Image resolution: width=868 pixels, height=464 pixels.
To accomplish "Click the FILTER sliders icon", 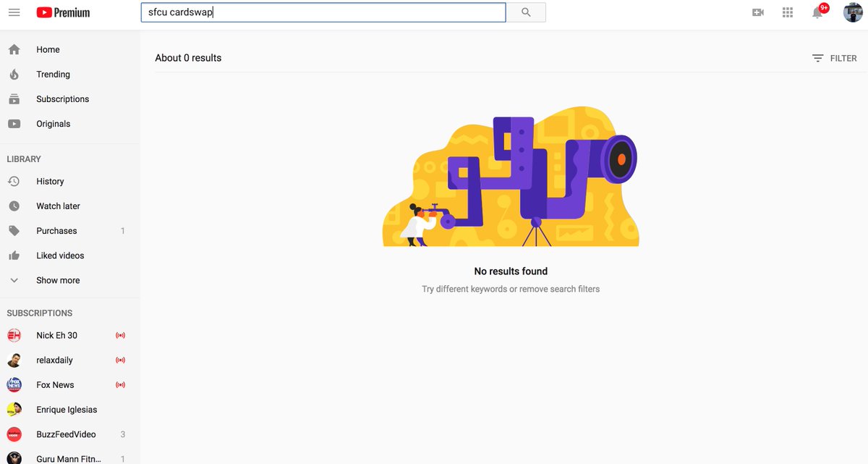I will 817,59.
